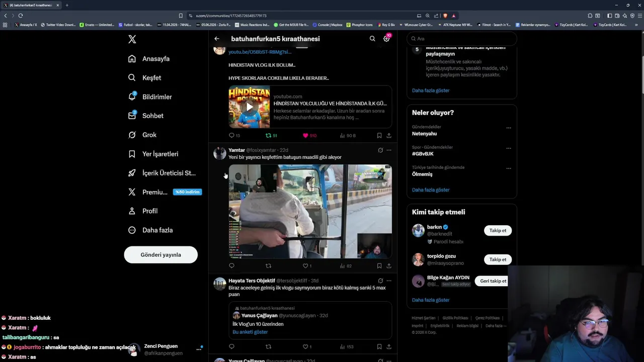
Task: Share the Hindistan vlog post
Action: coord(389,135)
